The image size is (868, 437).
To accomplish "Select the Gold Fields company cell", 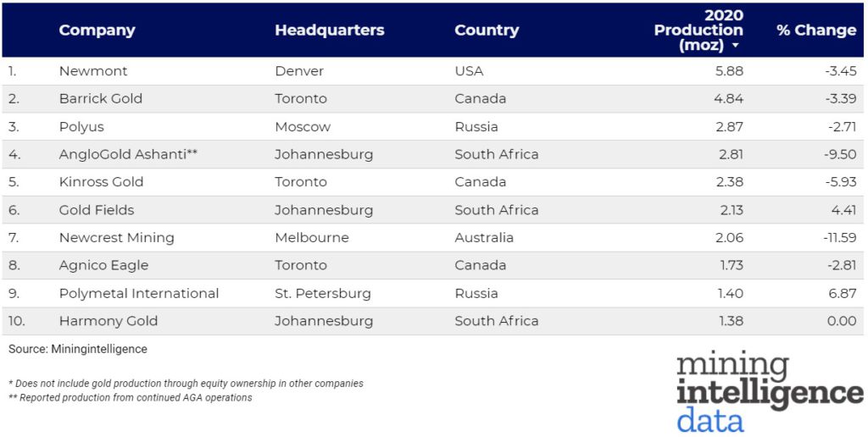I will tap(97, 210).
